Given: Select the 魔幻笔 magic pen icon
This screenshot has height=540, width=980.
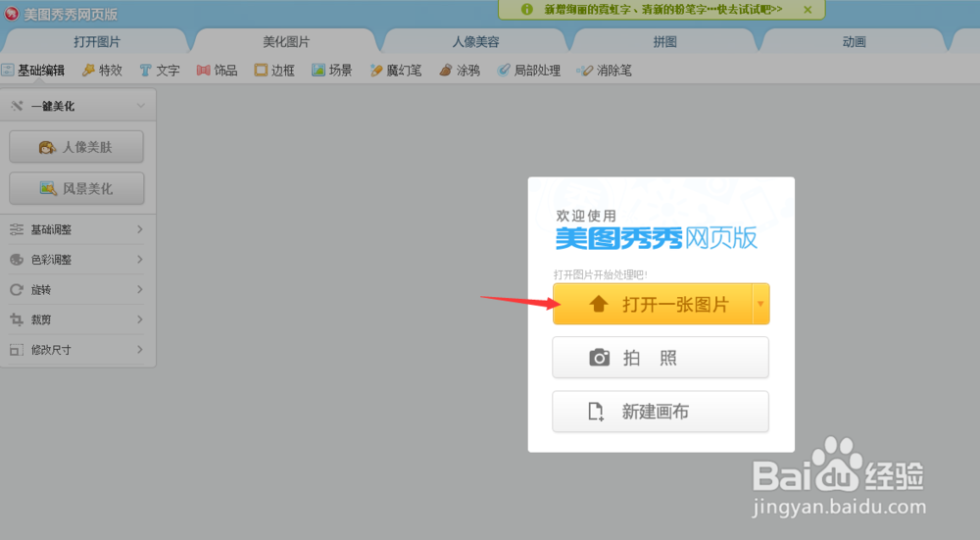Looking at the screenshot, I should [x=375, y=70].
